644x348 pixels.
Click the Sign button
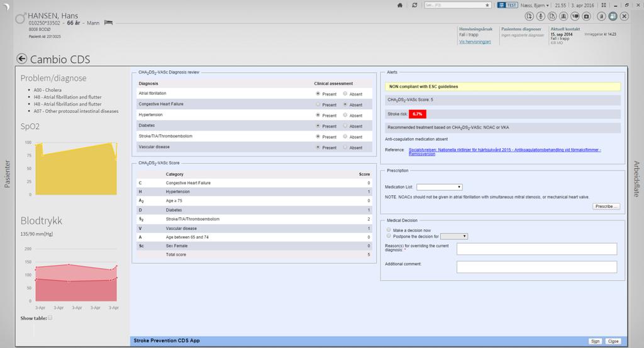[x=595, y=341]
